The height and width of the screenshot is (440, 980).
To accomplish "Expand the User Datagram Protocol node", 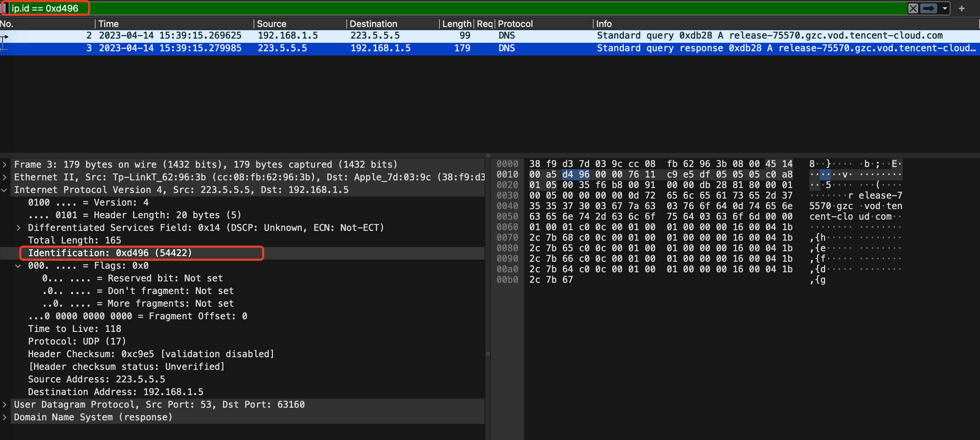I will (5, 405).
